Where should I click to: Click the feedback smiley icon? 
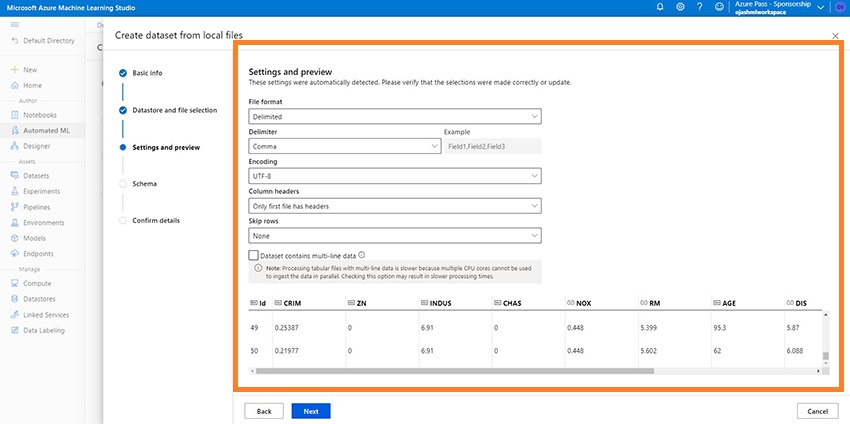pyautogui.click(x=720, y=7)
